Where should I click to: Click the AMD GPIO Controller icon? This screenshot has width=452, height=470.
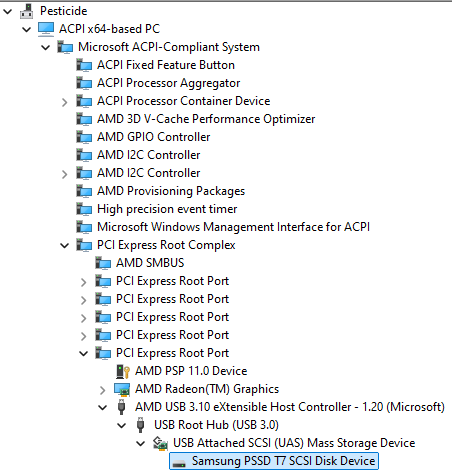point(84,137)
